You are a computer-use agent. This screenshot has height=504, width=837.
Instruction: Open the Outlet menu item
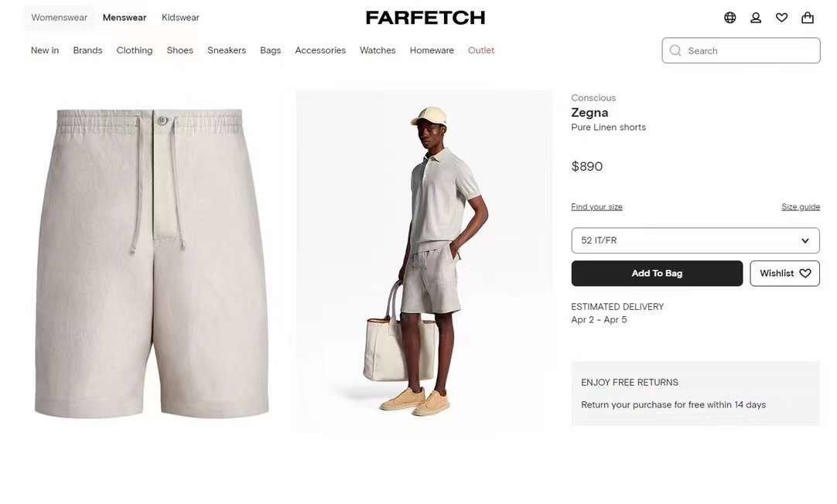click(x=481, y=50)
